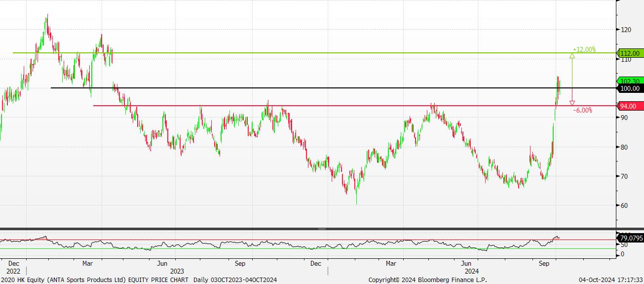Click the 04-Oct-2024 timestamp
This screenshot has height=284, width=644.
point(610,280)
